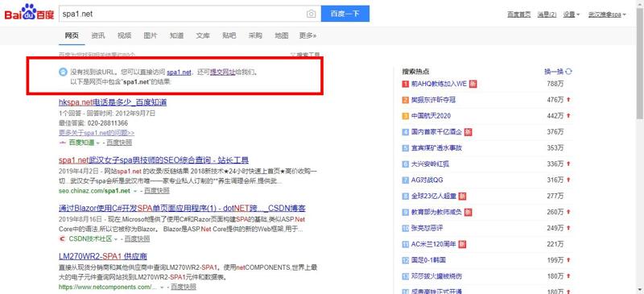Screen dimensions: 644x294
Task: Click the 百度一下 search button
Action: pos(345,14)
